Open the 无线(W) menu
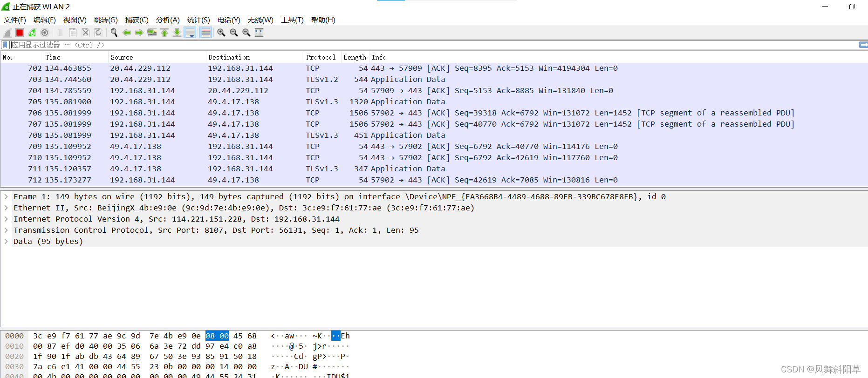The width and height of the screenshot is (868, 378). pos(260,20)
